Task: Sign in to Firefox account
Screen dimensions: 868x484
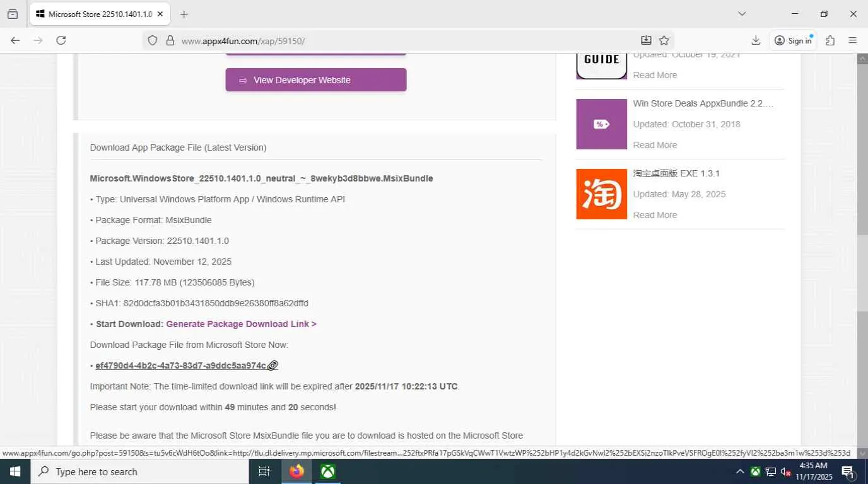Action: pyautogui.click(x=793, y=40)
